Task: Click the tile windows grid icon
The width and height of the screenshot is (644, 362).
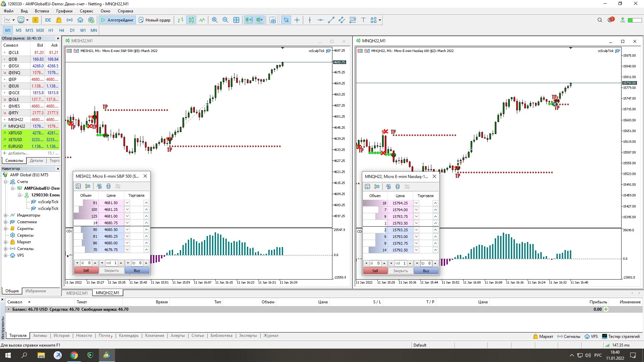Action: tap(236, 20)
